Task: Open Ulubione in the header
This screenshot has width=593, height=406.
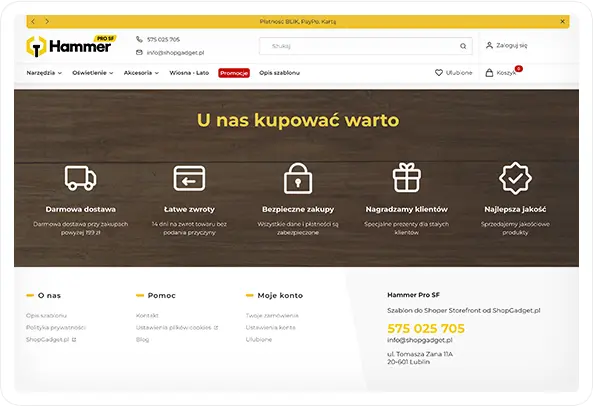Action: click(459, 73)
